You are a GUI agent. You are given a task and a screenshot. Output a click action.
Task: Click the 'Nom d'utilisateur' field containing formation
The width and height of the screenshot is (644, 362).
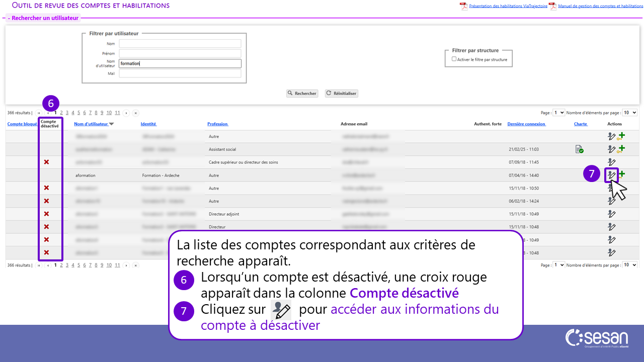[180, 63]
